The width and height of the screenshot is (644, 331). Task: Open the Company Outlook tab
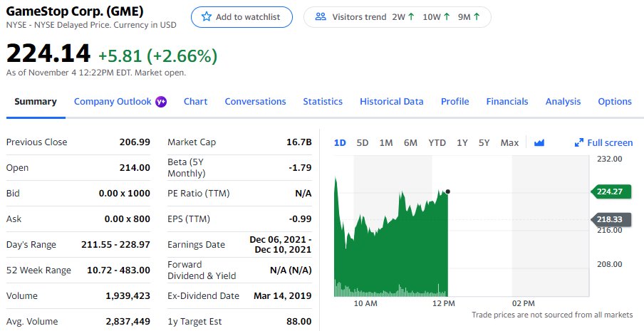(113, 102)
